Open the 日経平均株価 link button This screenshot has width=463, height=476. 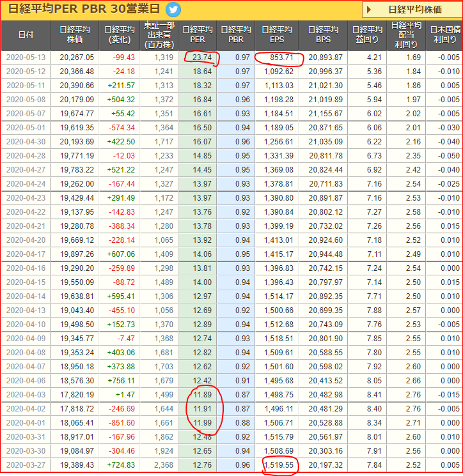(412, 10)
